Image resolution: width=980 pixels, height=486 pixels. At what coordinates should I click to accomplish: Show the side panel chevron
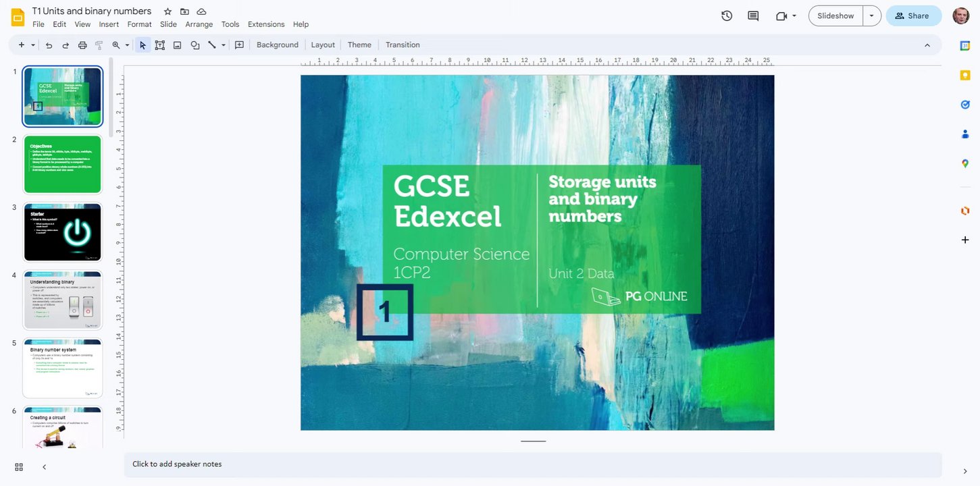click(x=965, y=471)
